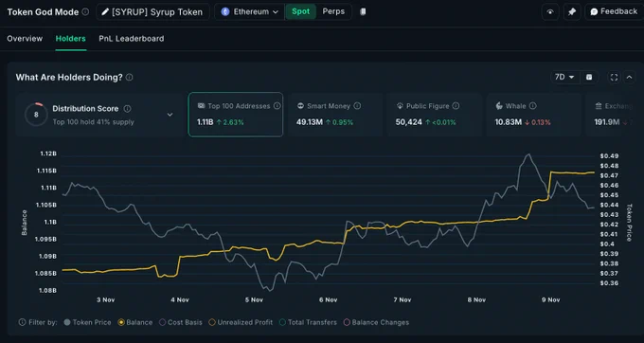Click the calendar icon beside 7D selector
This screenshot has height=343, width=644.
[x=589, y=78]
